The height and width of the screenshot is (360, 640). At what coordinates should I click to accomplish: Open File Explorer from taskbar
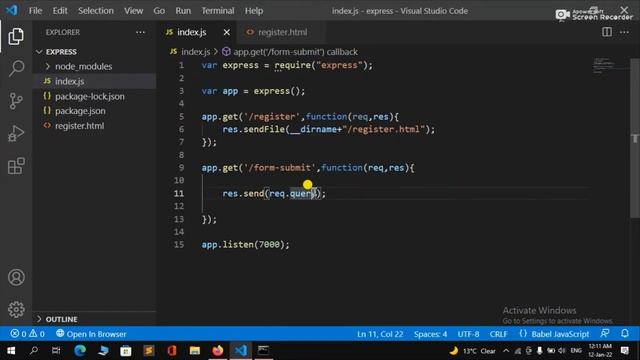tap(195, 351)
